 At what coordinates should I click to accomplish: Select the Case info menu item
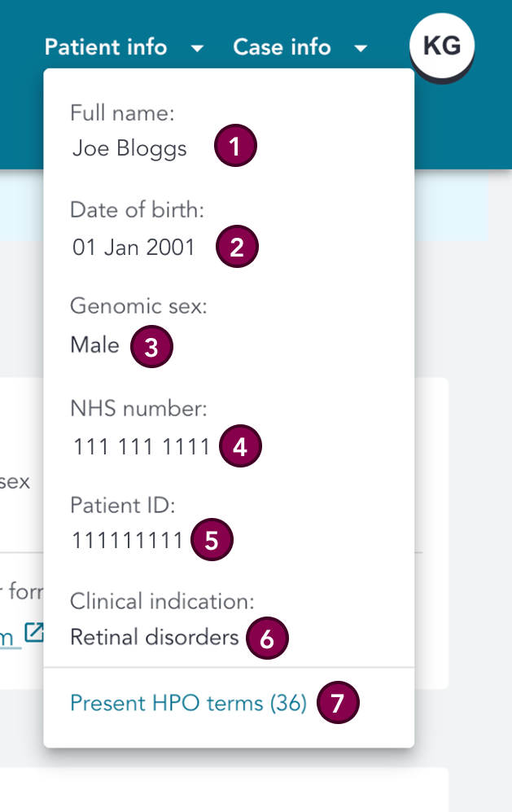[x=282, y=47]
